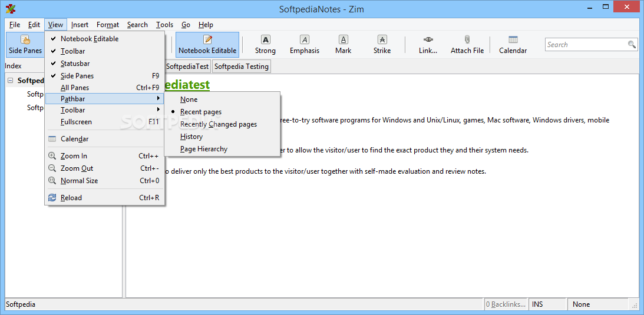644x315 pixels.
Task: Click the Side Panes toolbar icon
Action: 25,45
